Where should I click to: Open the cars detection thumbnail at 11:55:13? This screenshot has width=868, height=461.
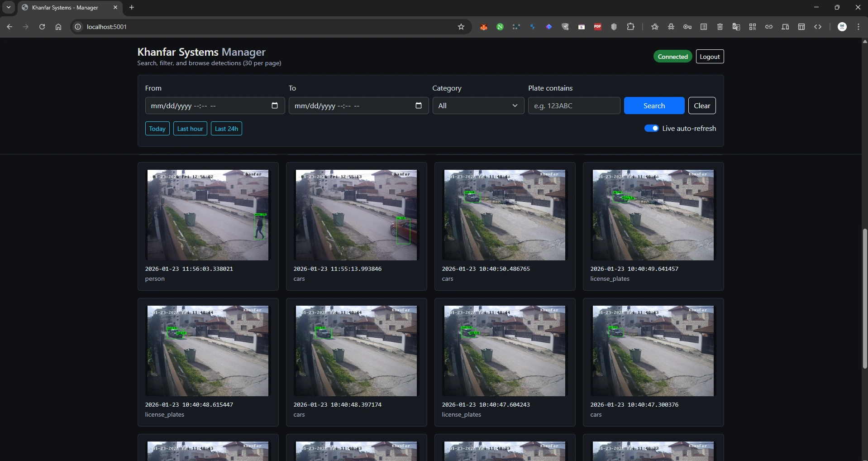point(356,215)
